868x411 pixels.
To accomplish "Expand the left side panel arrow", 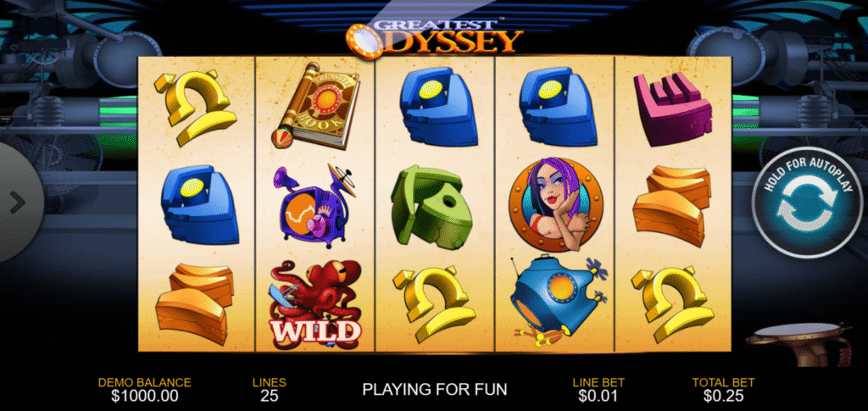I will [19, 203].
